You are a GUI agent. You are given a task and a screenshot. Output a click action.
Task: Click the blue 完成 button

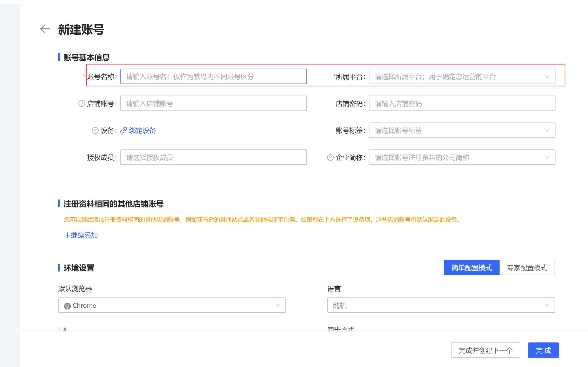(x=543, y=350)
